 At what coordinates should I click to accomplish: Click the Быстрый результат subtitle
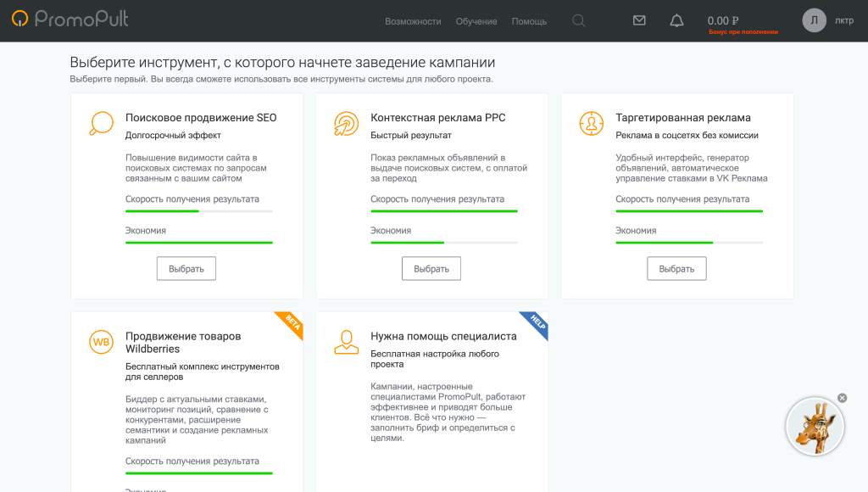411,135
